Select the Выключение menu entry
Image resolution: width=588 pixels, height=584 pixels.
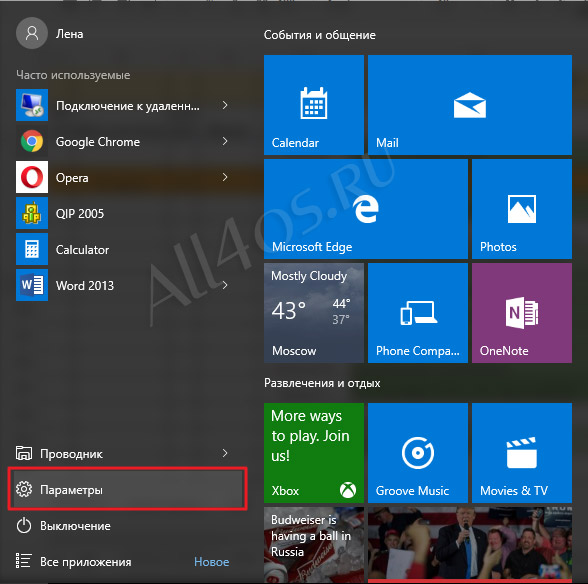click(128, 525)
